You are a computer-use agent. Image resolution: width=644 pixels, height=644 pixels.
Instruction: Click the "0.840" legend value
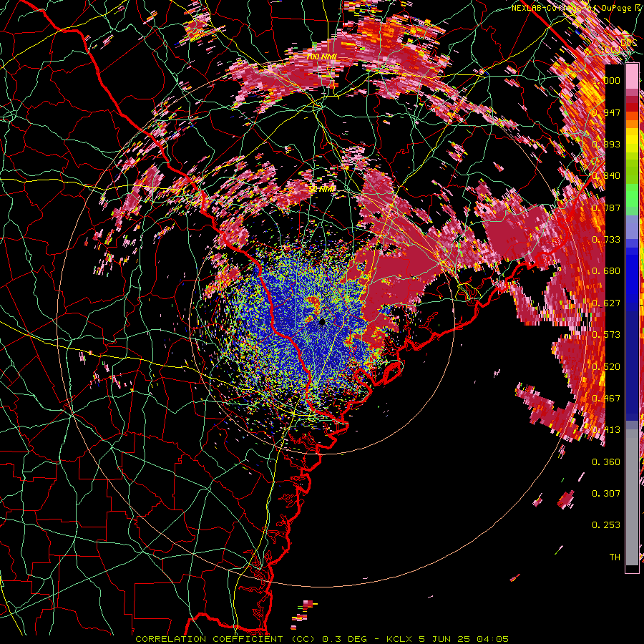point(607,176)
